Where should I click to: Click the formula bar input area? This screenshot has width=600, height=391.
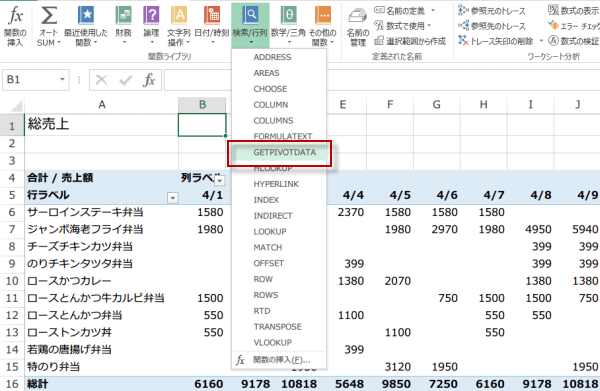coord(382,80)
